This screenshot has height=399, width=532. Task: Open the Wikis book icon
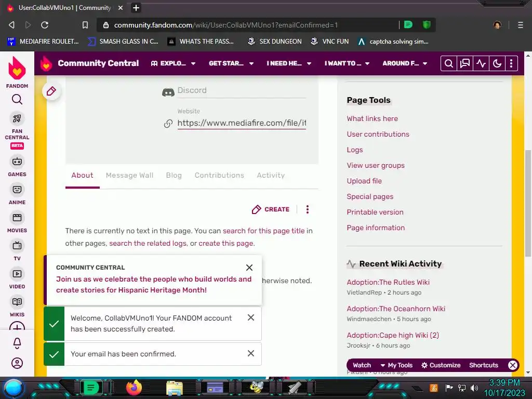(17, 302)
